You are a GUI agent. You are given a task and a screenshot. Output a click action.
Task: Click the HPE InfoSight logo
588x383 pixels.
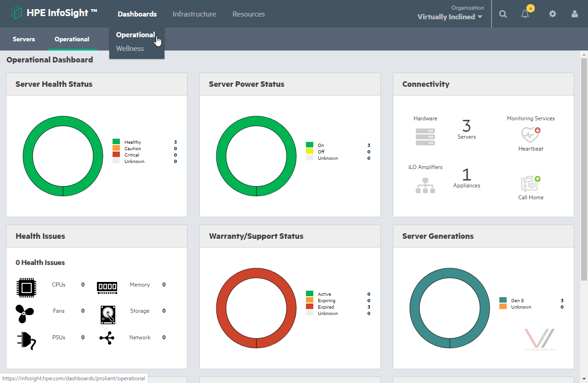(x=55, y=13)
